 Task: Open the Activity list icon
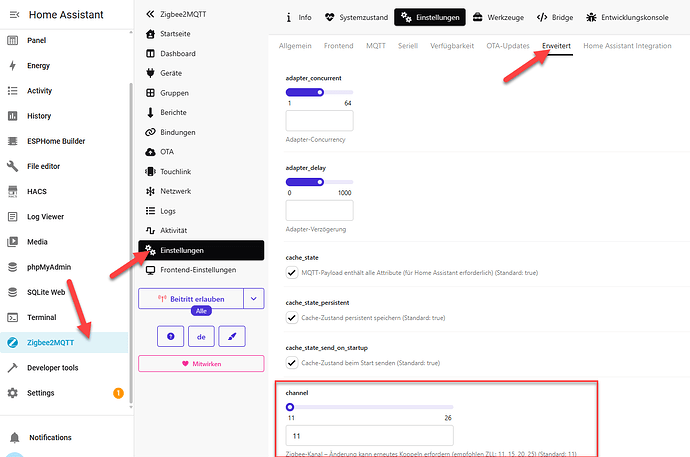coord(13,91)
